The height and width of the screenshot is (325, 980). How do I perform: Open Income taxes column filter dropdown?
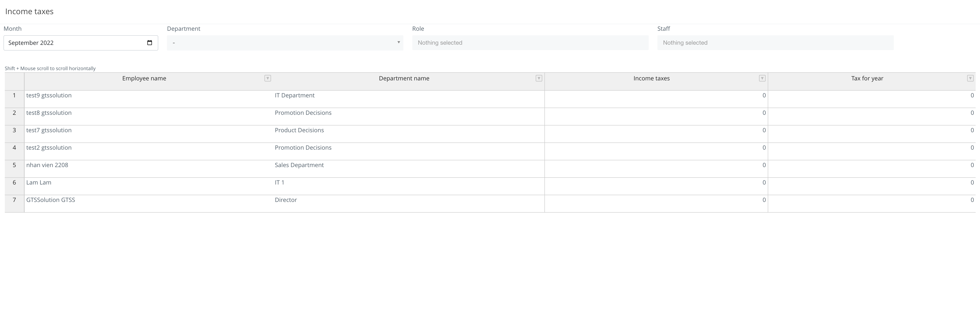click(x=762, y=78)
